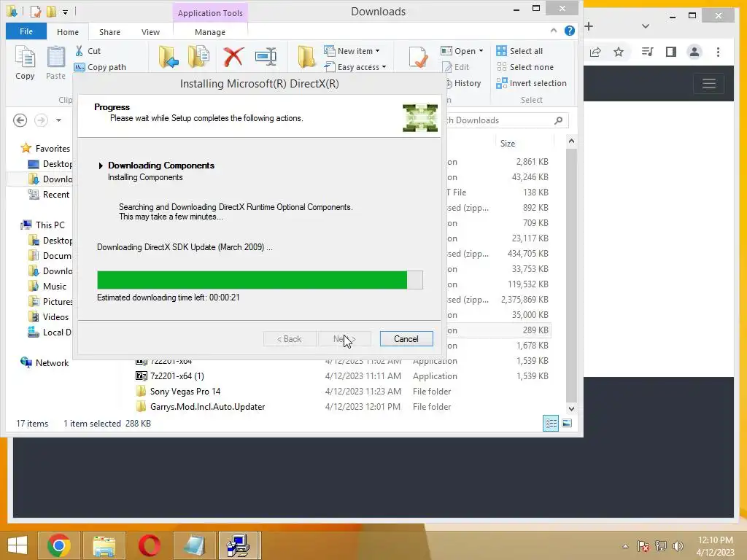Switch to the Manage ribbon tab

(x=210, y=32)
